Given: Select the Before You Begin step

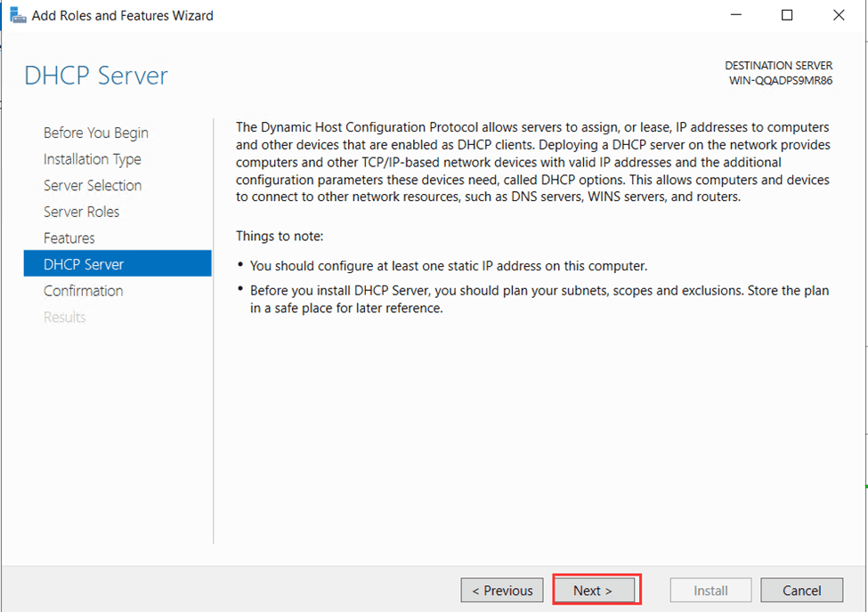Looking at the screenshot, I should coord(95,132).
